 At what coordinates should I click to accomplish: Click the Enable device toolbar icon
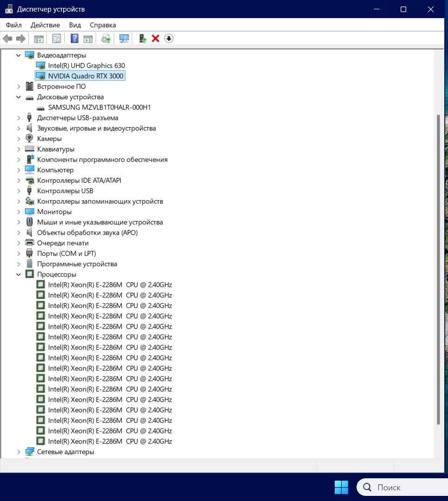pyautogui.click(x=143, y=39)
